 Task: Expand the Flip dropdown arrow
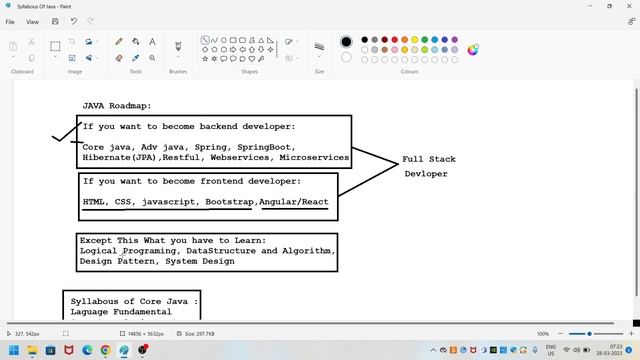click(x=97, y=58)
